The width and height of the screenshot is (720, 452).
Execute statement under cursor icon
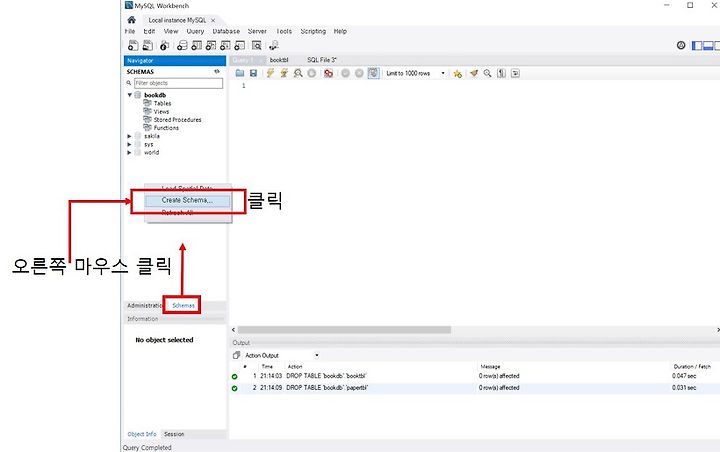(x=284, y=73)
